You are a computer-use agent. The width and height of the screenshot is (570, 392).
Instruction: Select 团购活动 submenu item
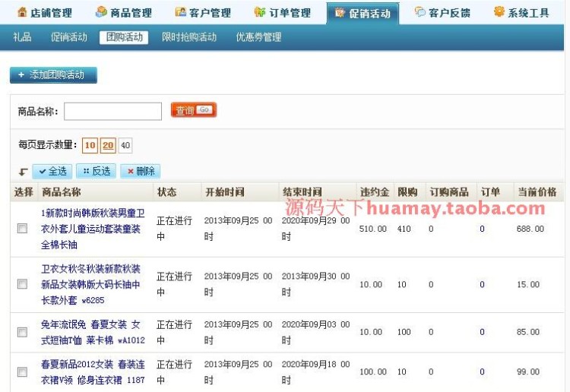(124, 37)
